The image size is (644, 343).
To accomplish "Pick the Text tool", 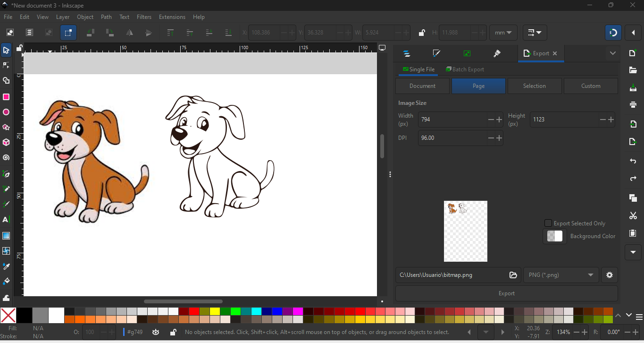I will click(x=6, y=220).
